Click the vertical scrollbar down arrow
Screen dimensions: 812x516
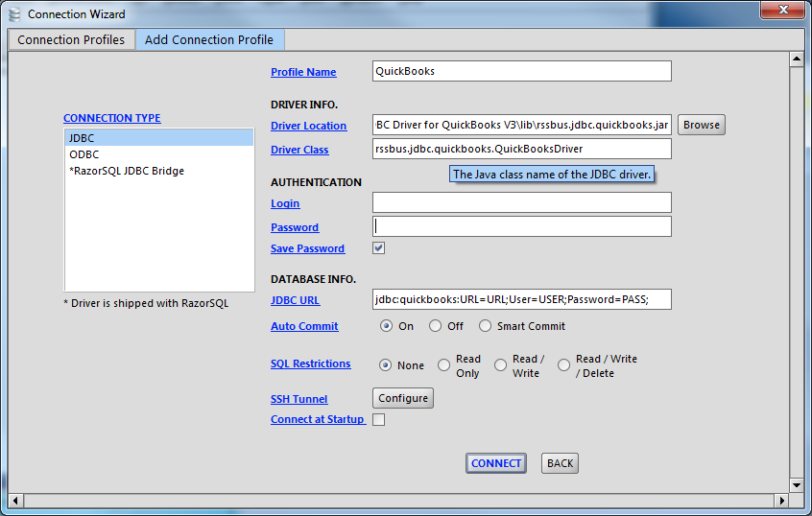[x=796, y=485]
